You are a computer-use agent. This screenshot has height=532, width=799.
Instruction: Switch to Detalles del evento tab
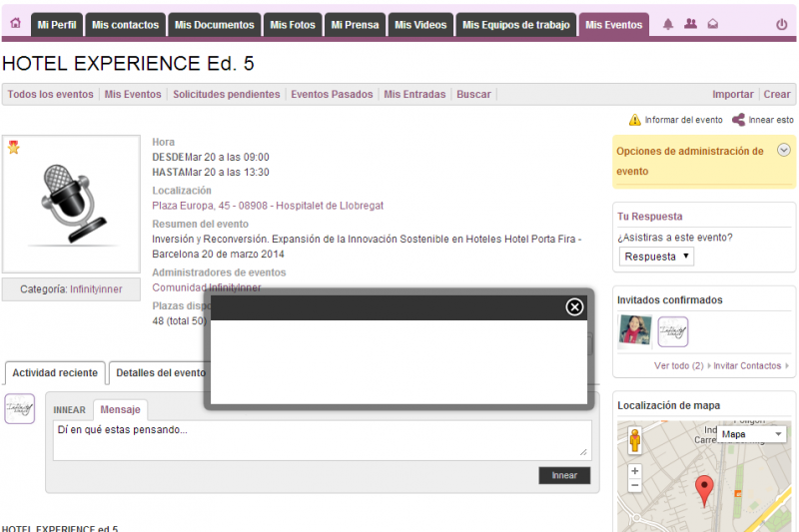[161, 372]
